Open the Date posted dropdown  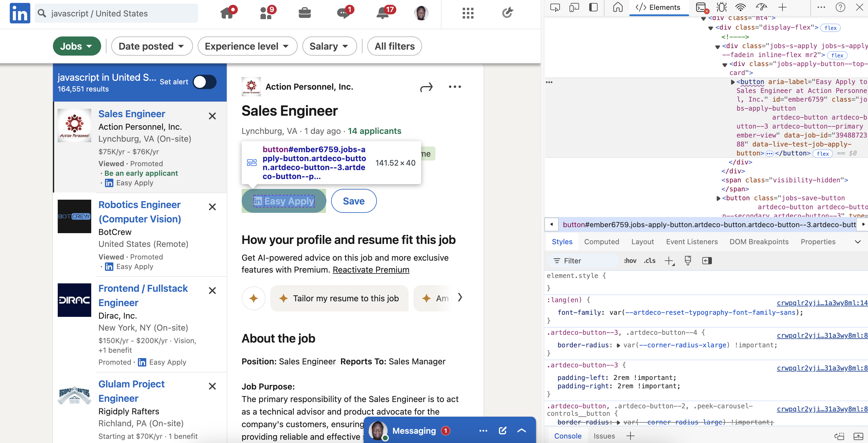(x=152, y=46)
